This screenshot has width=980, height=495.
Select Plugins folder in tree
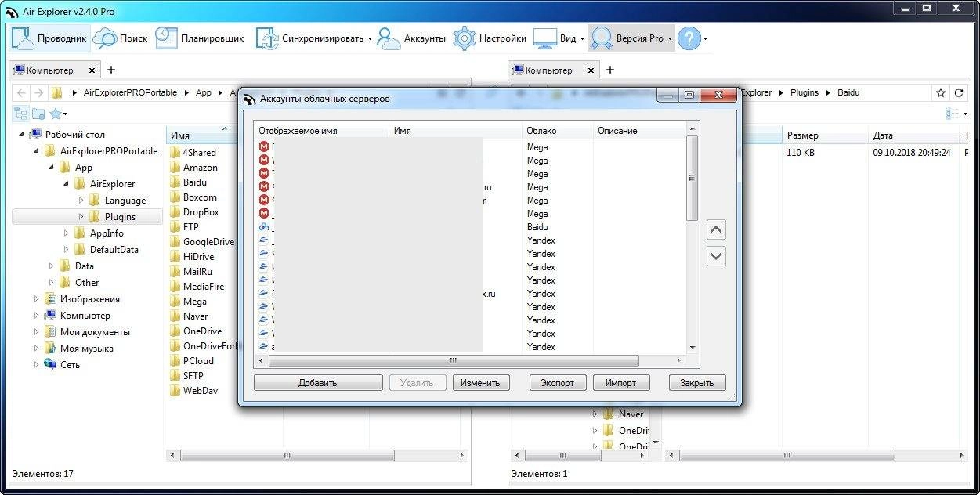click(119, 217)
